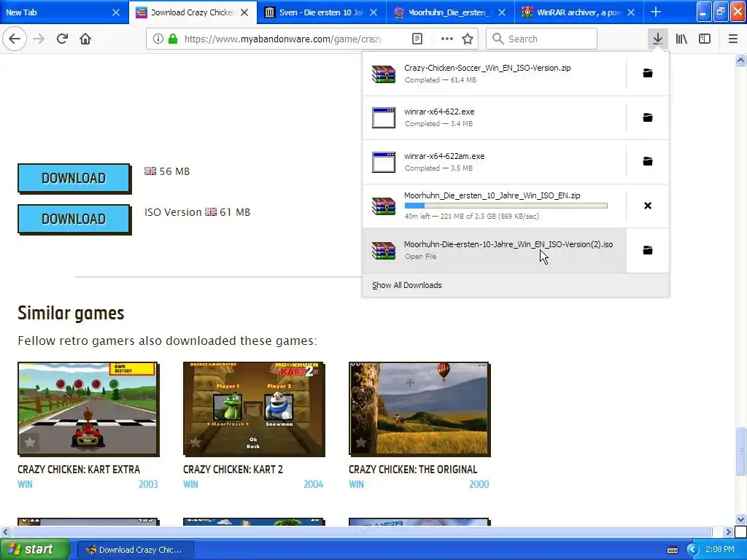Click the Kart 2 game thumbnail
The image size is (747, 560).
click(254, 409)
